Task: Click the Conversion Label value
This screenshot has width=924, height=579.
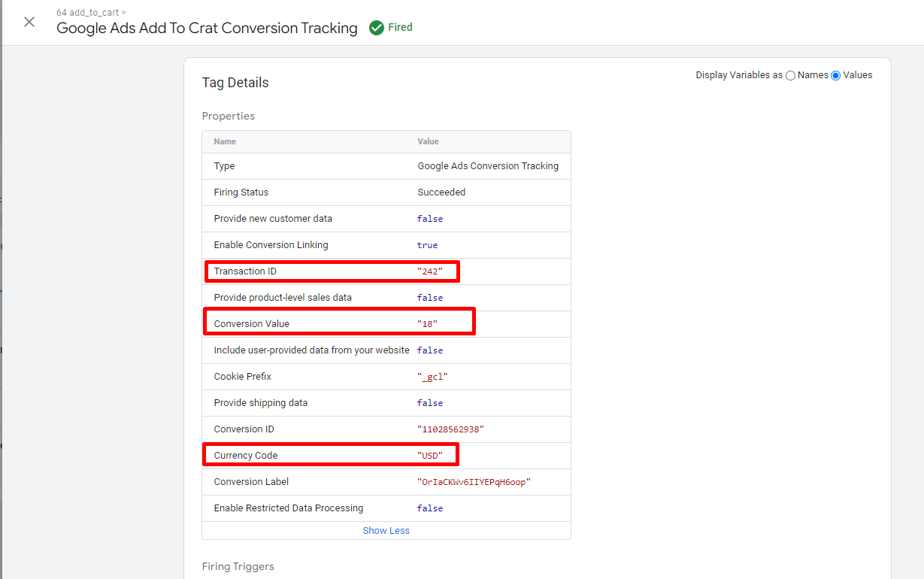Action: coord(474,481)
